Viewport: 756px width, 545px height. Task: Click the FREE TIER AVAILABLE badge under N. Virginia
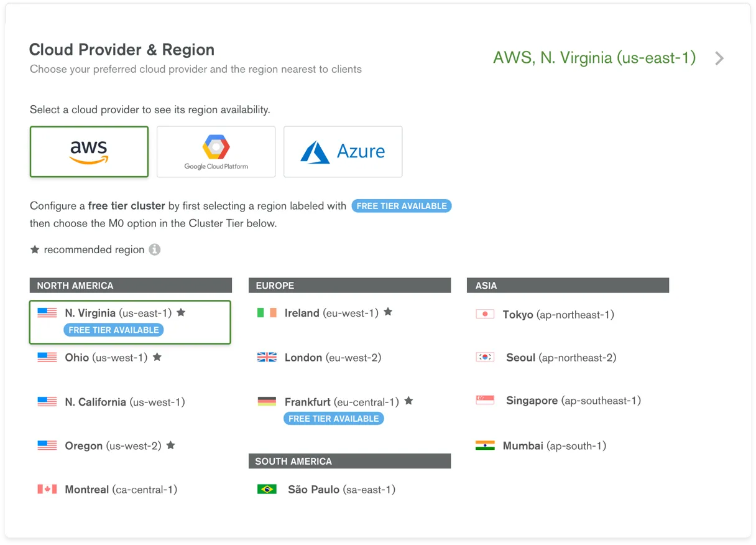113,330
